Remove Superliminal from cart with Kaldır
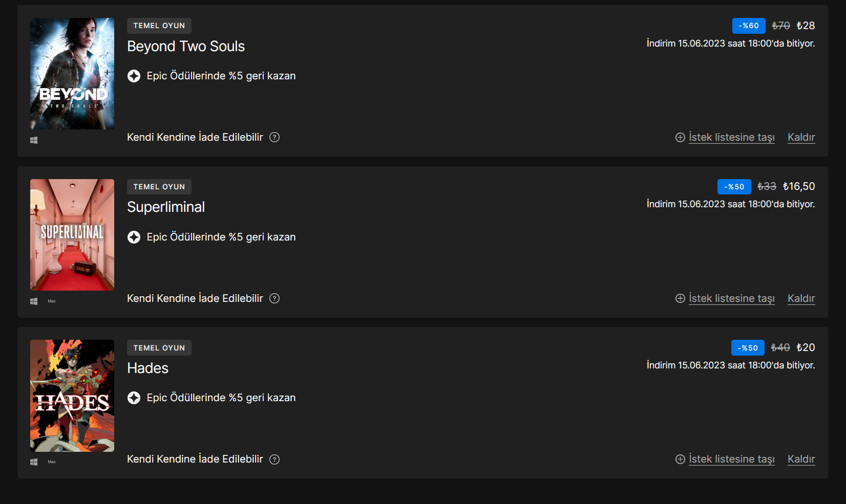Viewport: 846px width, 504px height. click(801, 298)
